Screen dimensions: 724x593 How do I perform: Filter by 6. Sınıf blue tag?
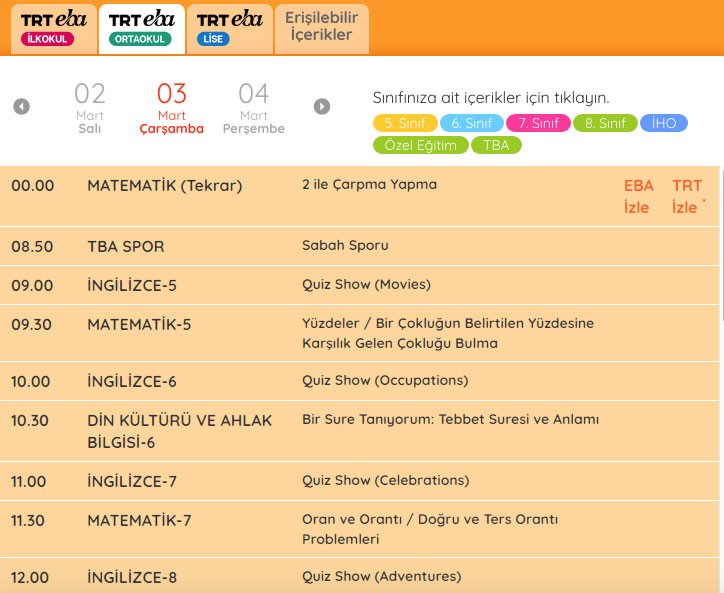tap(471, 124)
